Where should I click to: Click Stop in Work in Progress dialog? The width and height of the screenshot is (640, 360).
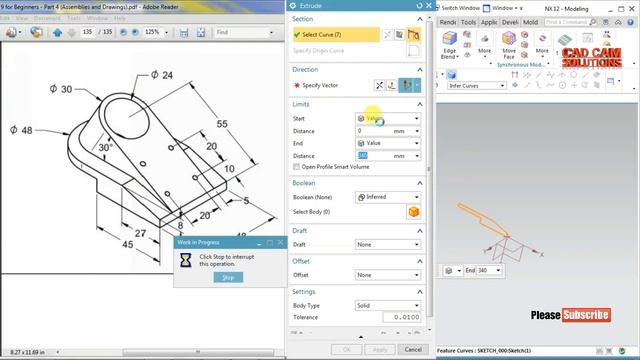click(x=228, y=278)
